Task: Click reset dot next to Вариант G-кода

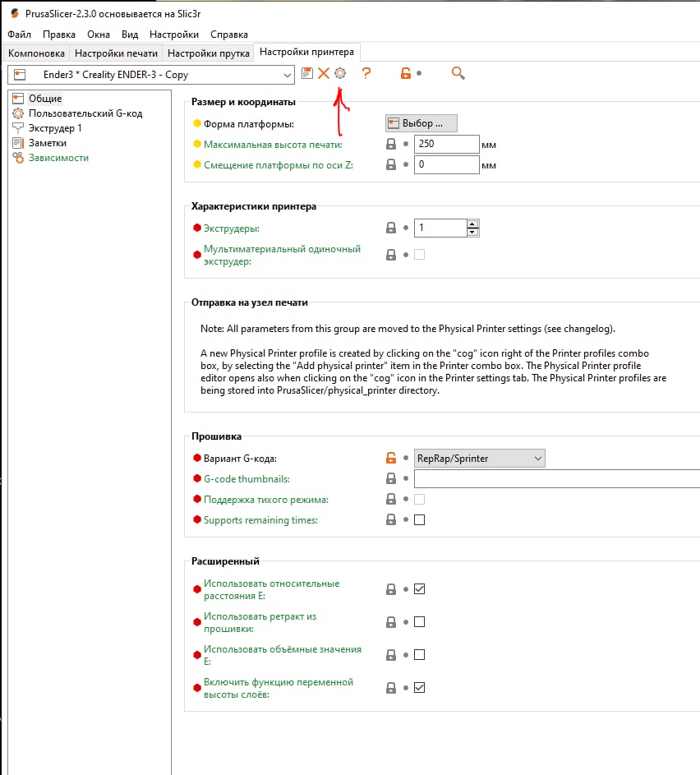Action: (x=406, y=459)
